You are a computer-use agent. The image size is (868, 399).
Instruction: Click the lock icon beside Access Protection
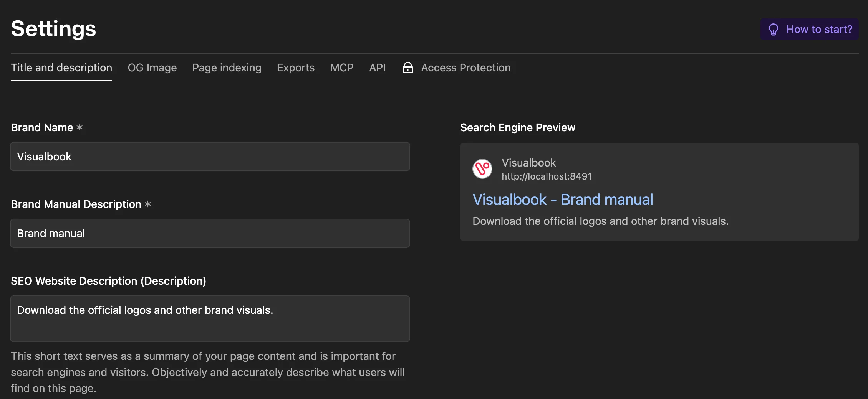(407, 68)
